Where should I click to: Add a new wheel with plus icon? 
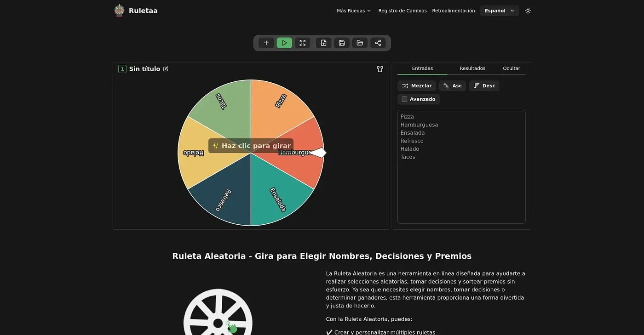click(x=266, y=43)
